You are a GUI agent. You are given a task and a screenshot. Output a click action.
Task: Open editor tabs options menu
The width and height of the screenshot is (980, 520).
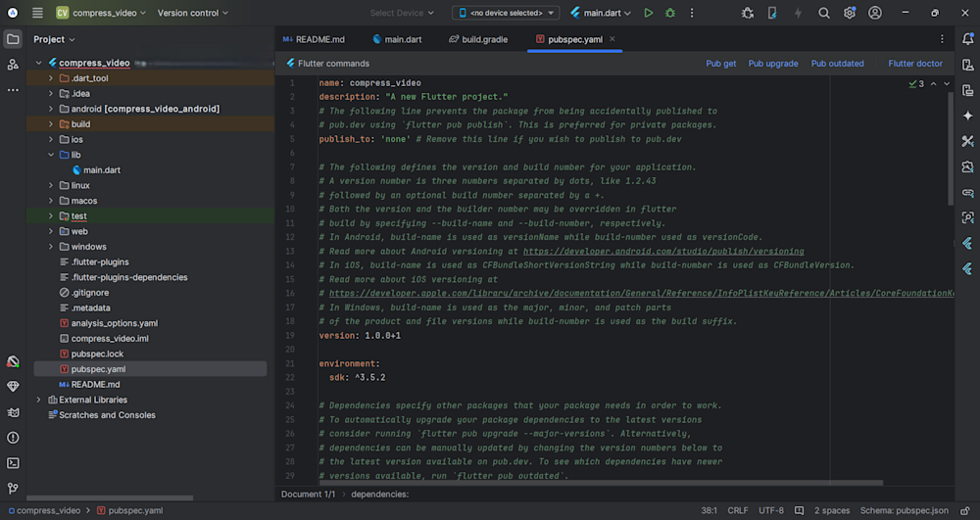click(942, 39)
